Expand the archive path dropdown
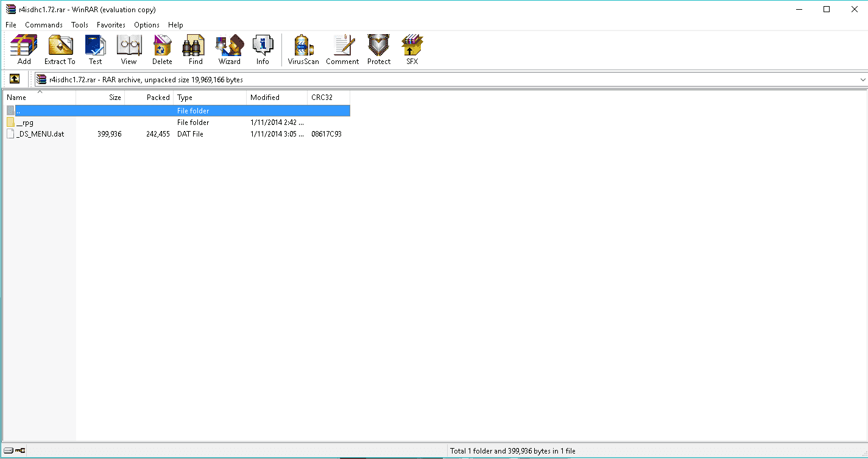 863,79
